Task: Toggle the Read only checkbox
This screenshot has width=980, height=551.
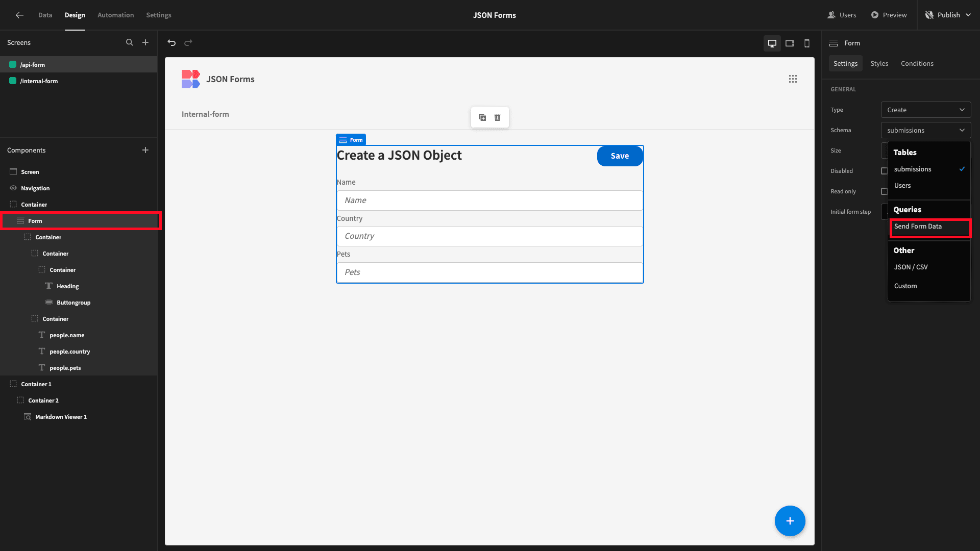Action: point(885,191)
